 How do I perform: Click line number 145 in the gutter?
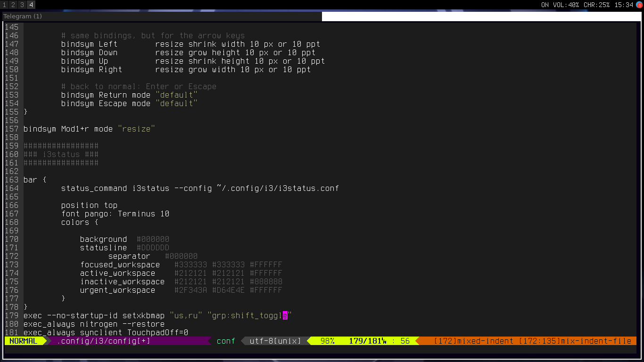click(11, 27)
